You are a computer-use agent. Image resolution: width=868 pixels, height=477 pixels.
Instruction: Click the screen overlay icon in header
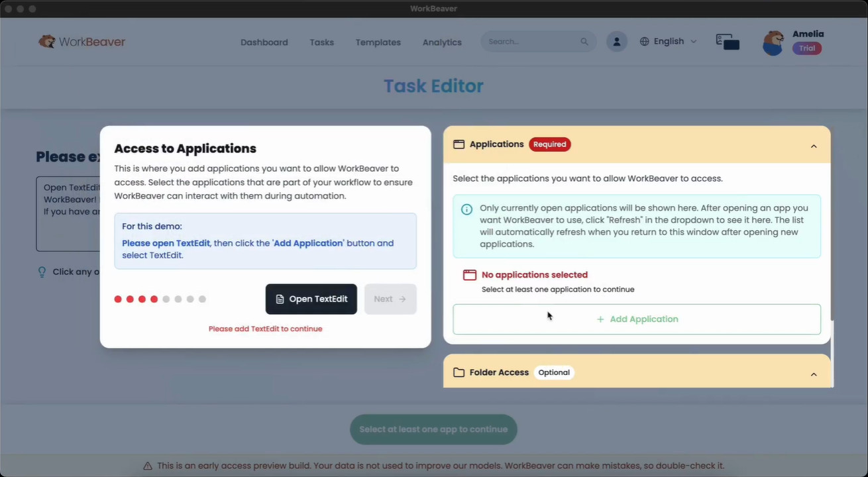[728, 42]
